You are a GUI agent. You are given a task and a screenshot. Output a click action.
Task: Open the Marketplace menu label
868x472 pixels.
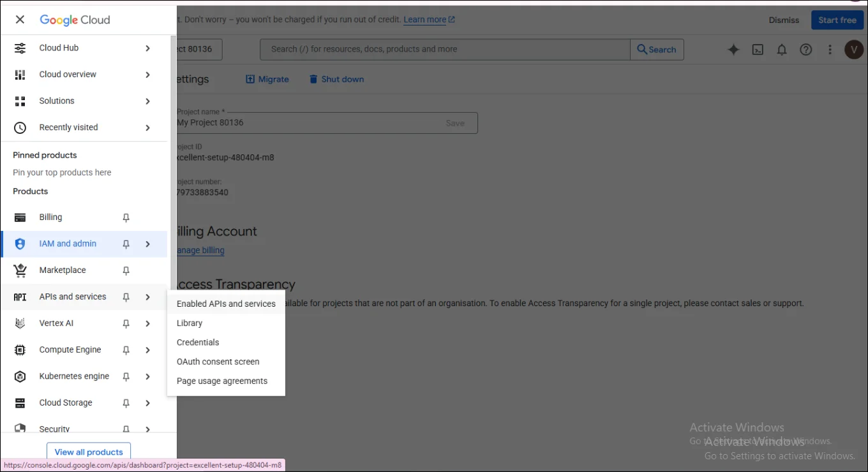63,270
